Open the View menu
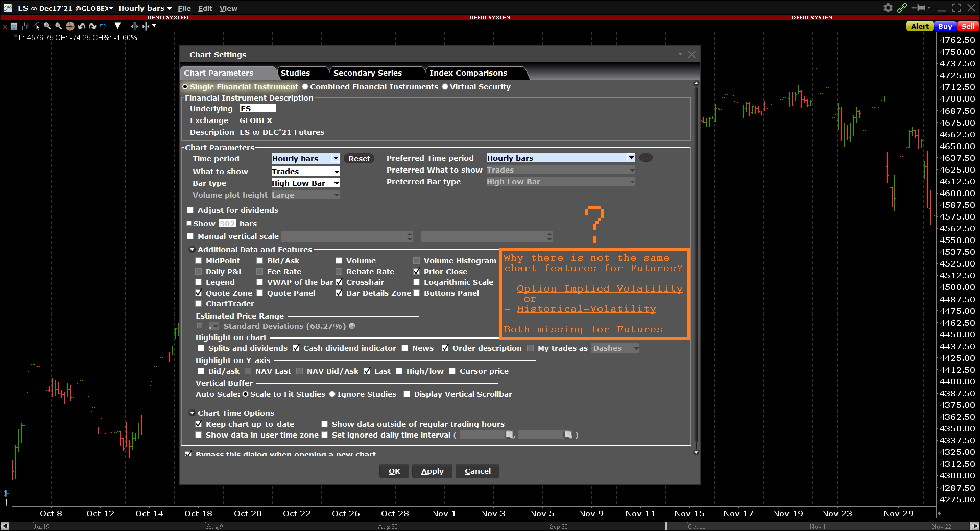Viewport: 980px width, 531px height. pos(228,8)
